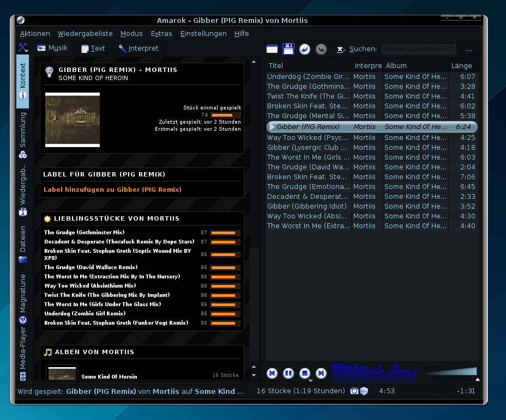Open the Modus menu

pyautogui.click(x=131, y=34)
